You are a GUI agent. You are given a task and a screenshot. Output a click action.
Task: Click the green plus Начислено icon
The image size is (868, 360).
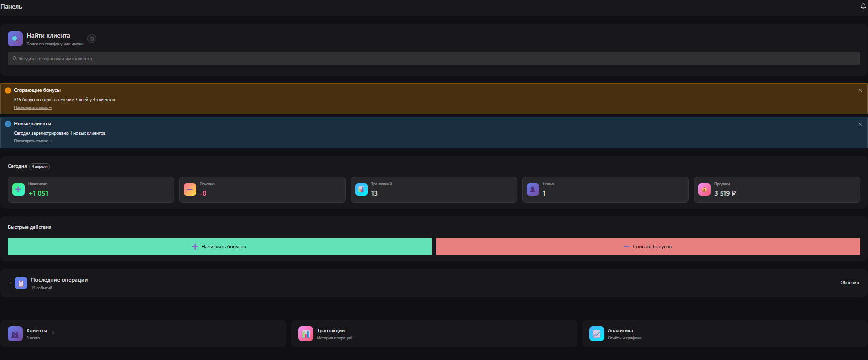click(18, 190)
